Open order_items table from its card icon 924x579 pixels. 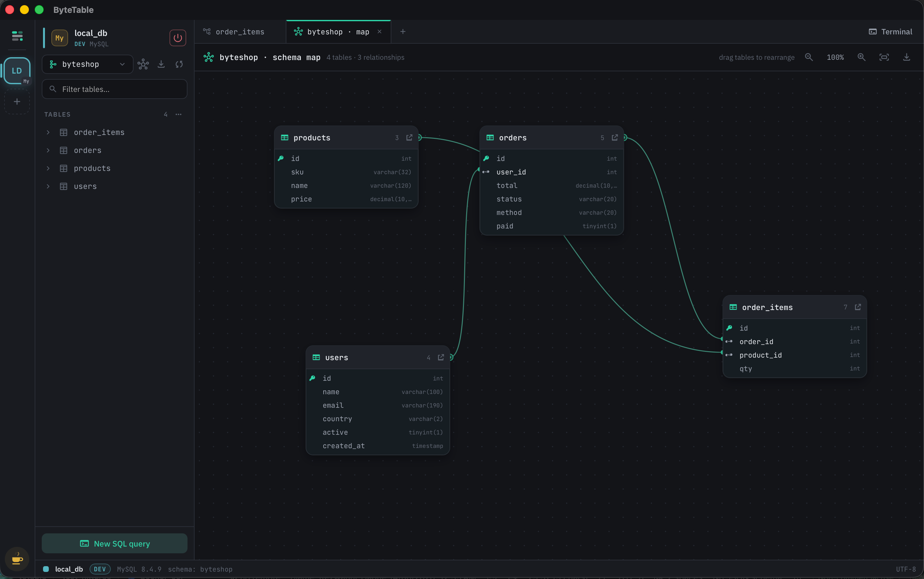point(858,307)
